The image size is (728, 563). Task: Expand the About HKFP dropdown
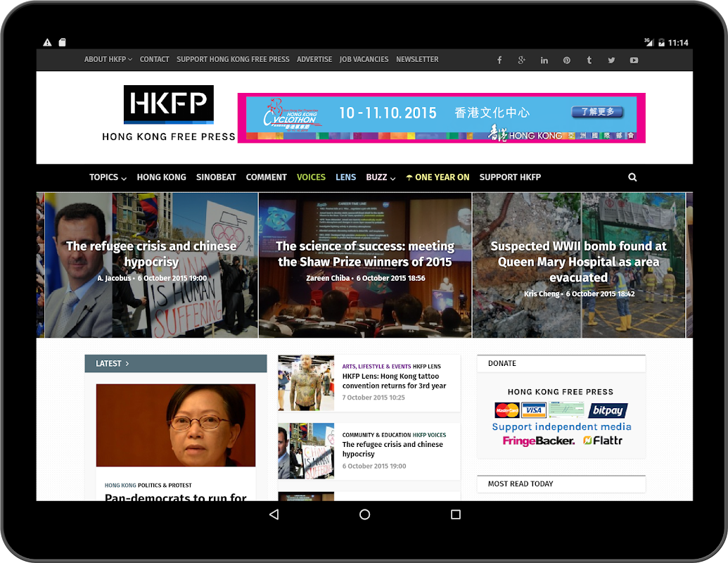108,59
